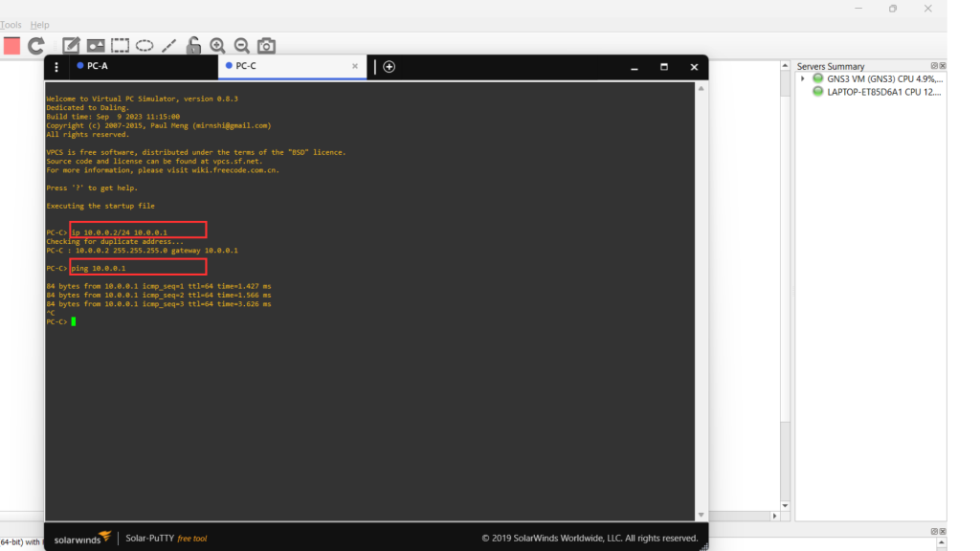Click the red Stop all nodes button
The height and width of the screenshot is (551, 980).
(x=11, y=45)
